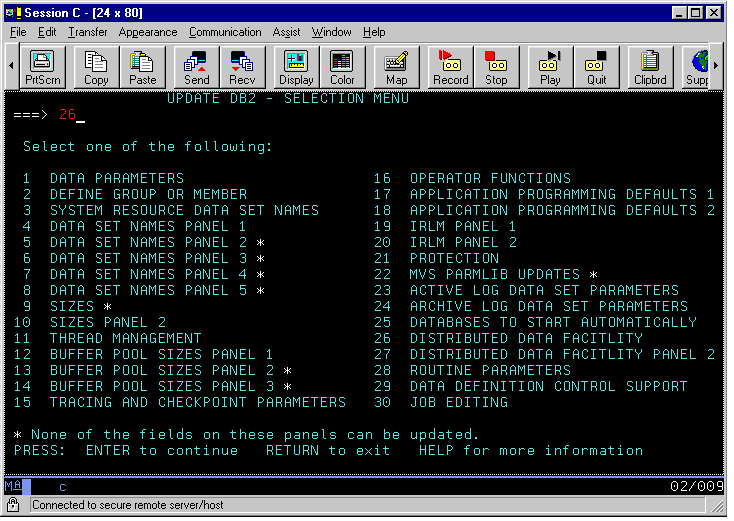Click the Clipbrd toolbar icon
734x521 pixels.
[650, 67]
